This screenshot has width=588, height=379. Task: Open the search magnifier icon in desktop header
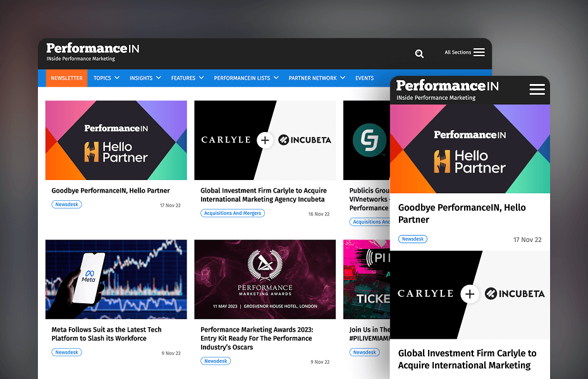coord(419,54)
